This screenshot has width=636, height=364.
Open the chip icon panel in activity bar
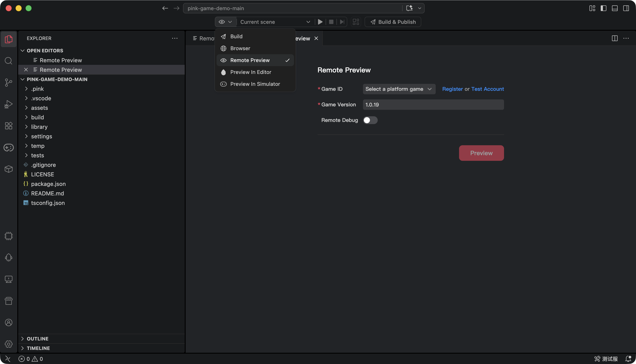(8, 236)
